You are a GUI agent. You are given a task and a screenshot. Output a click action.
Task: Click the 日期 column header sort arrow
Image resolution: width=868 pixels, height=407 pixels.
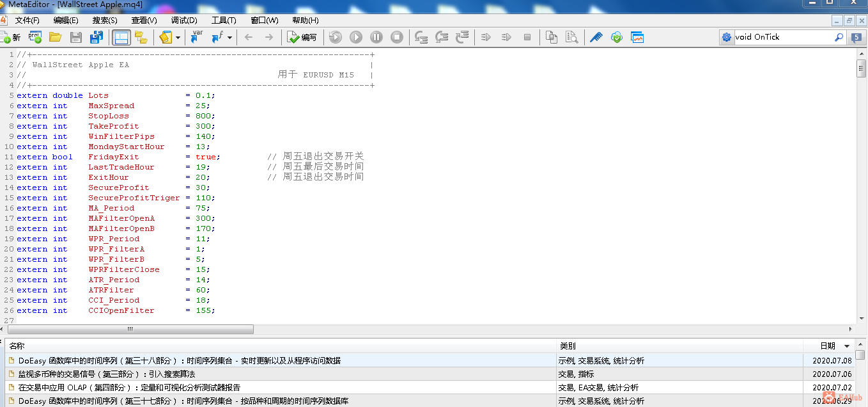[847, 346]
